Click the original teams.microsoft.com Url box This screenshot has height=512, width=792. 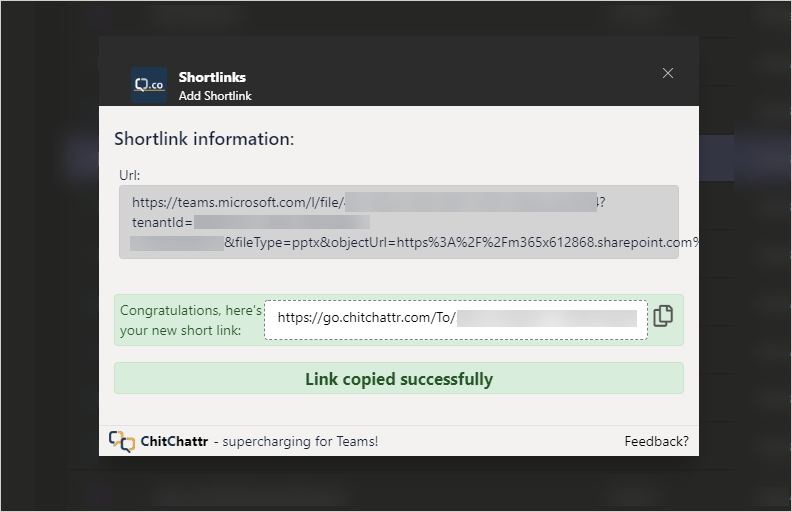click(399, 222)
